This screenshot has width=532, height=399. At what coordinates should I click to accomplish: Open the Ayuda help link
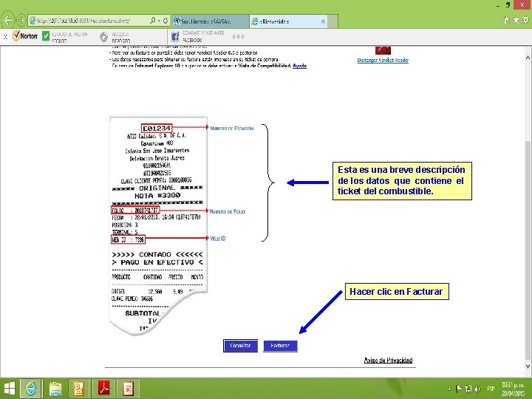pos(299,66)
